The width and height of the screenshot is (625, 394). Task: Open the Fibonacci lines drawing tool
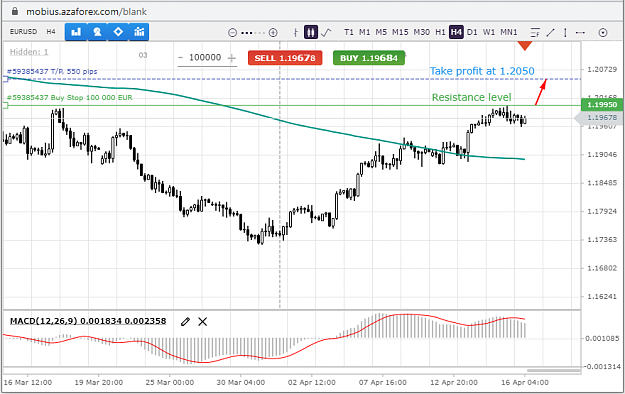[x=535, y=32]
